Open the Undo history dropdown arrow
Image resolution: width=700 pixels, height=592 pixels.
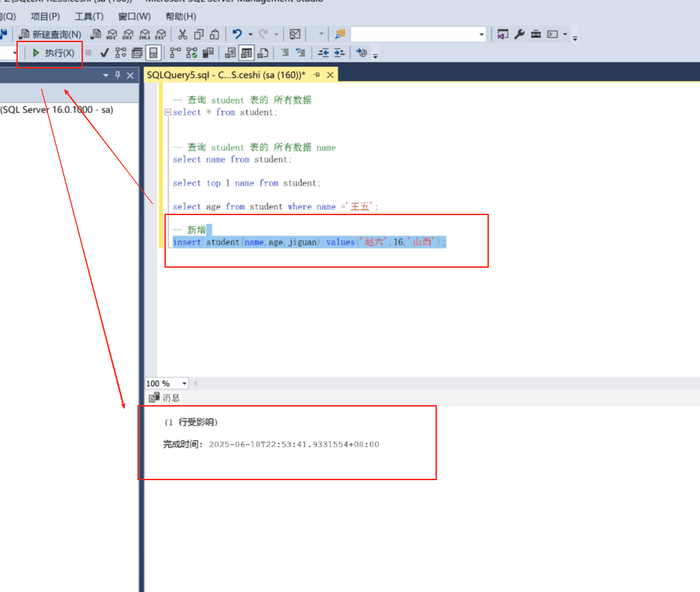pyautogui.click(x=251, y=34)
